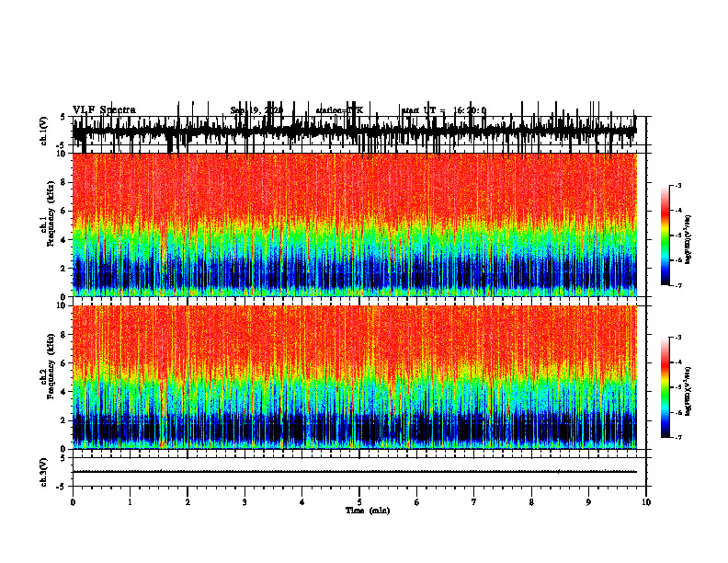Click the time-axis tick label '6'
The image size is (728, 563).
point(416,502)
